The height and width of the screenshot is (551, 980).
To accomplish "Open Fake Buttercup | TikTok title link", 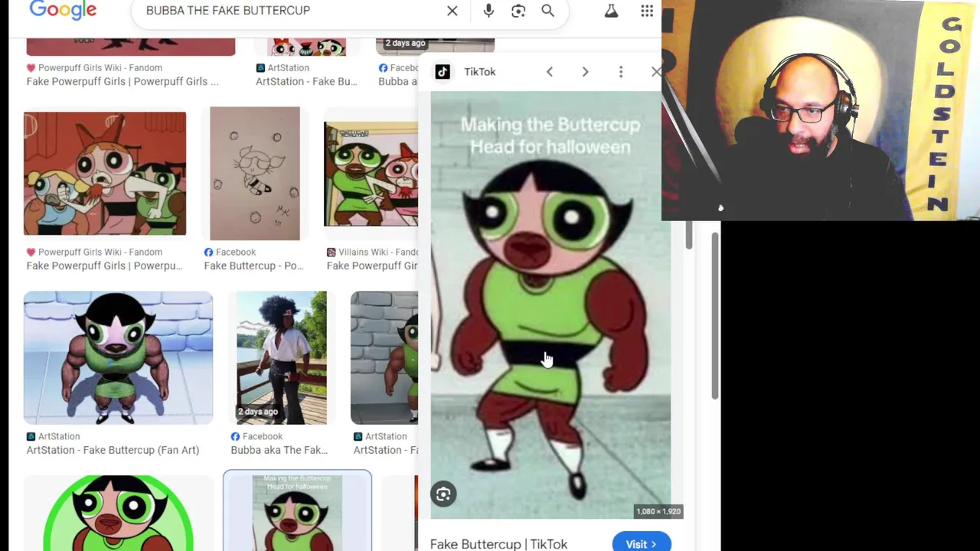I will pyautogui.click(x=498, y=544).
